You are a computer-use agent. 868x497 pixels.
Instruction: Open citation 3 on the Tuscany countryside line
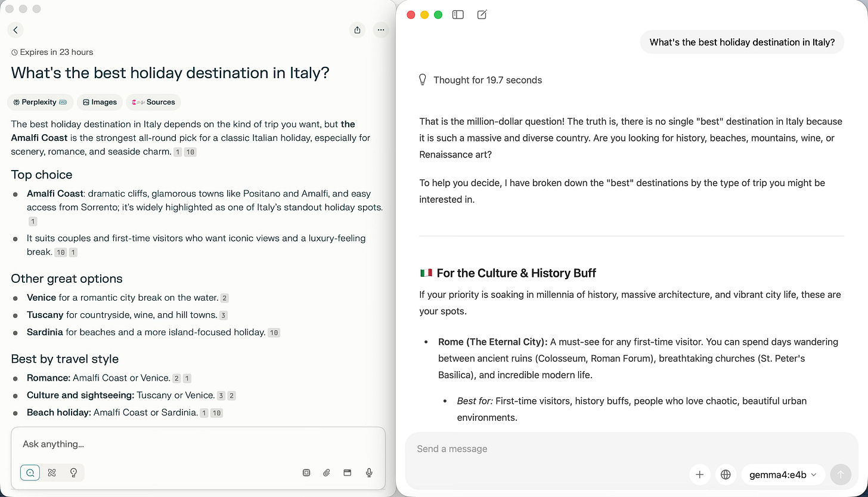[224, 315]
